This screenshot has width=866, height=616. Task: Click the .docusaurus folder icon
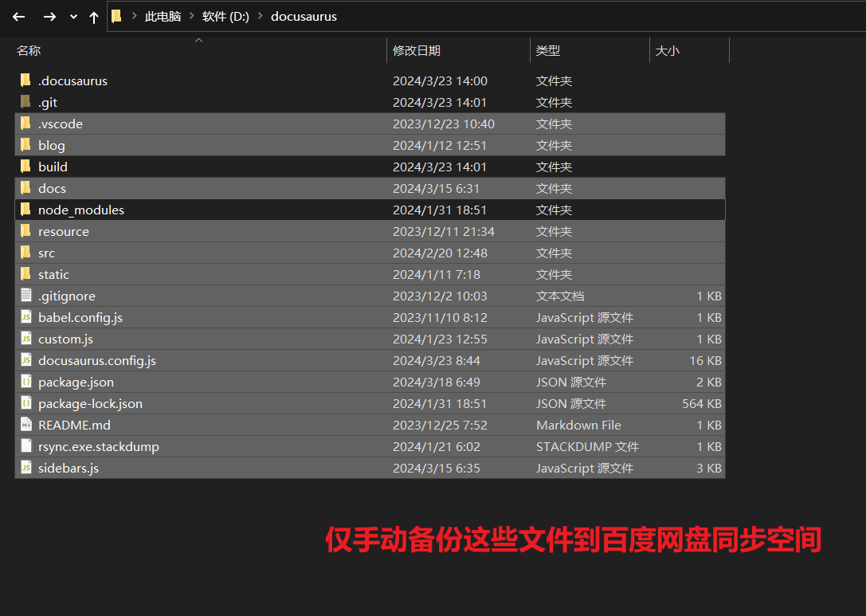click(25, 80)
